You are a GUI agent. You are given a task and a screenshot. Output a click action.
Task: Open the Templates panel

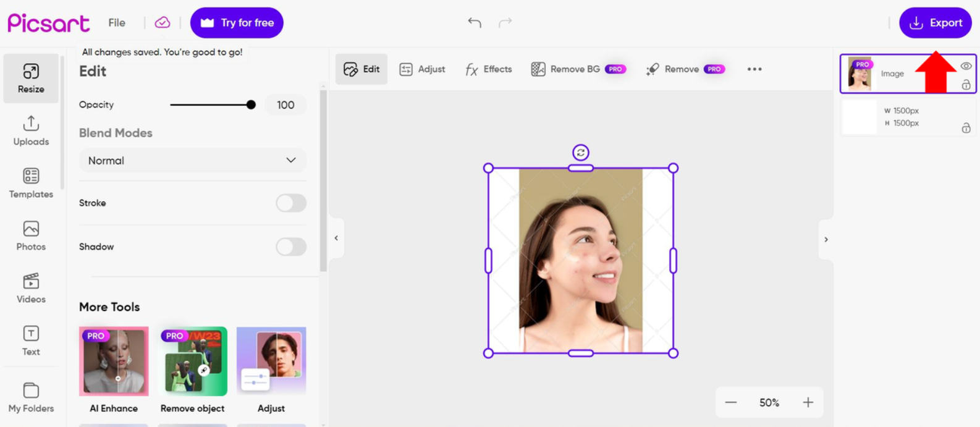[31, 183]
